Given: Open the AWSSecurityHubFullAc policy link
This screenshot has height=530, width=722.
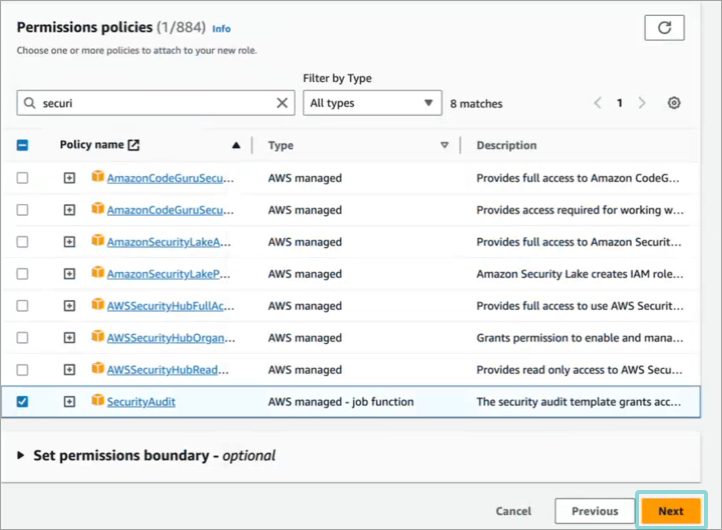Looking at the screenshot, I should (171, 306).
